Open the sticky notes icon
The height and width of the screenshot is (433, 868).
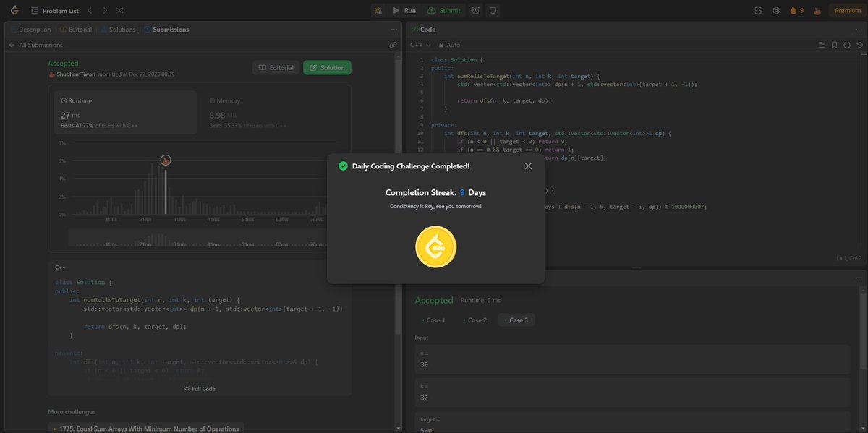pyautogui.click(x=493, y=10)
